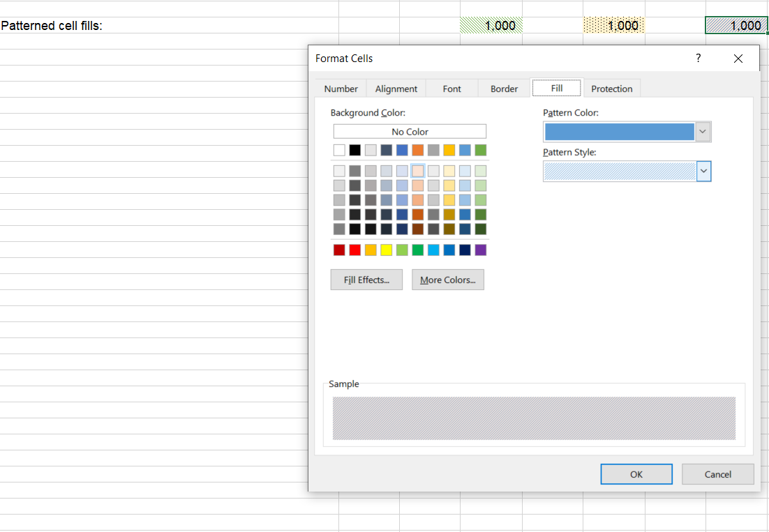Click the Help question mark button
The height and width of the screenshot is (532, 769).
point(698,59)
